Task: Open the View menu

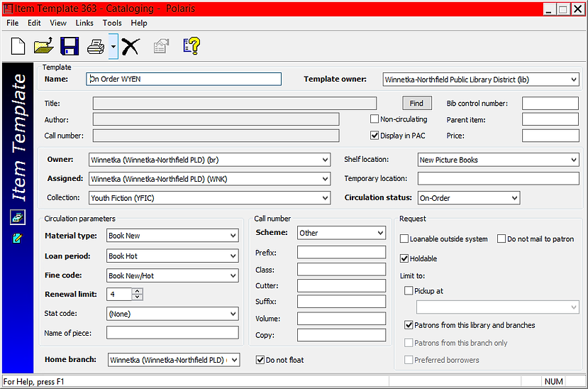Action: point(58,23)
